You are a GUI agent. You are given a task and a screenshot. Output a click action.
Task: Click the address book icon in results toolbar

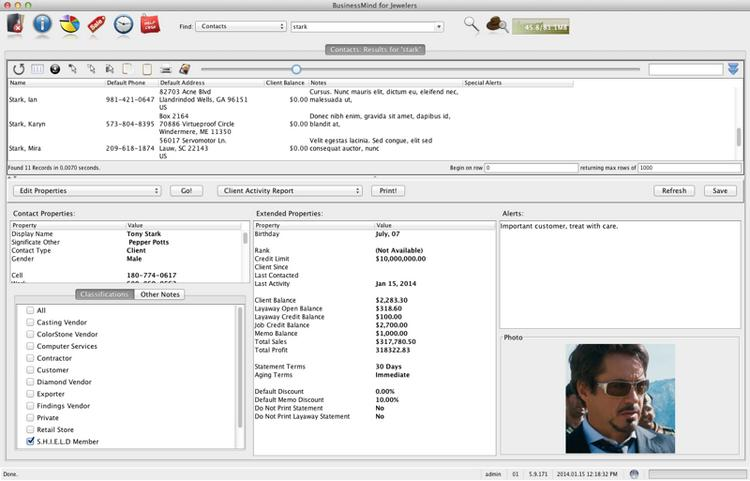tap(185, 69)
